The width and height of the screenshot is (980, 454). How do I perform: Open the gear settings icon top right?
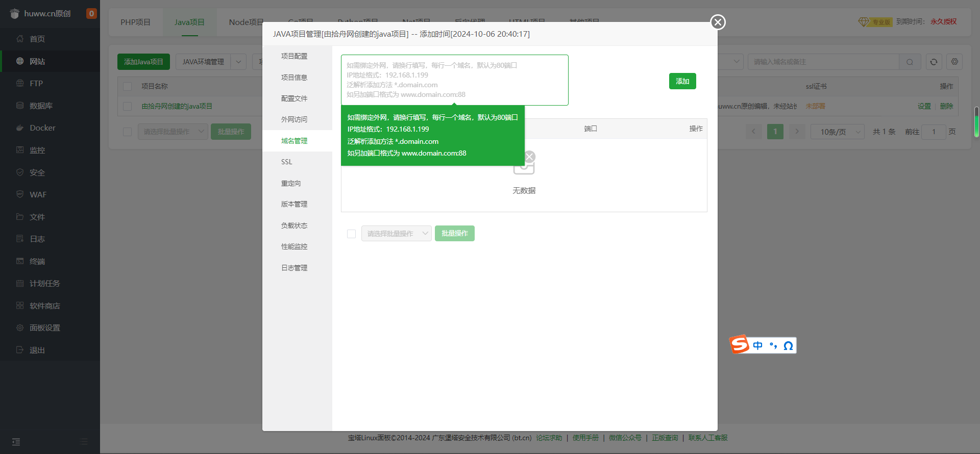[x=954, y=62]
